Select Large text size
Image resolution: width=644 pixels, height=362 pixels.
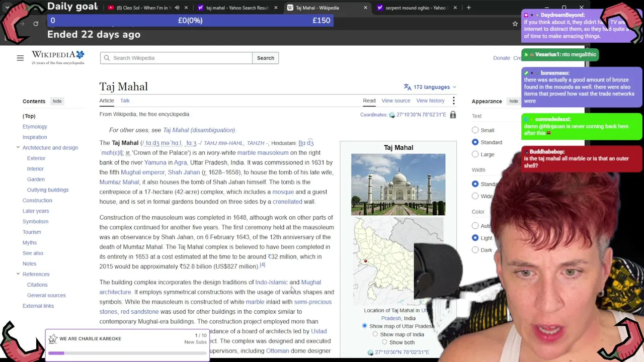click(x=475, y=154)
